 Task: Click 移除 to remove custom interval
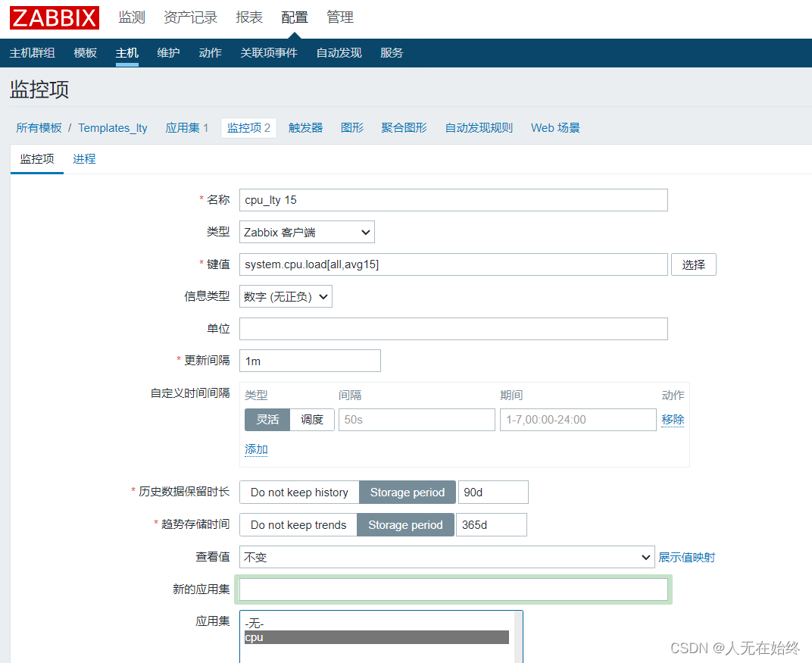click(673, 420)
